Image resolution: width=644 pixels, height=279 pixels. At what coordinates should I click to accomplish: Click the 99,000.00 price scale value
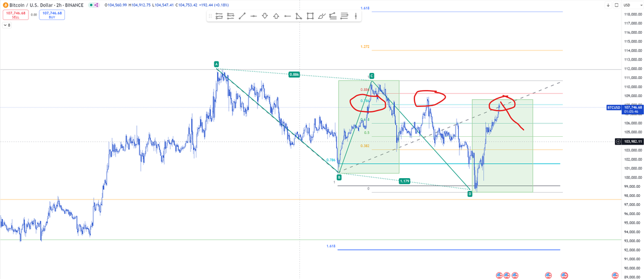click(x=633, y=187)
